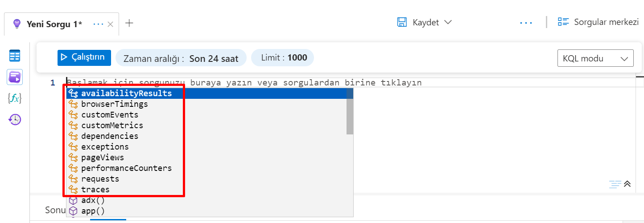Screen dimensions: 644x223
Task: Open the query history clock icon
Action: 15,119
